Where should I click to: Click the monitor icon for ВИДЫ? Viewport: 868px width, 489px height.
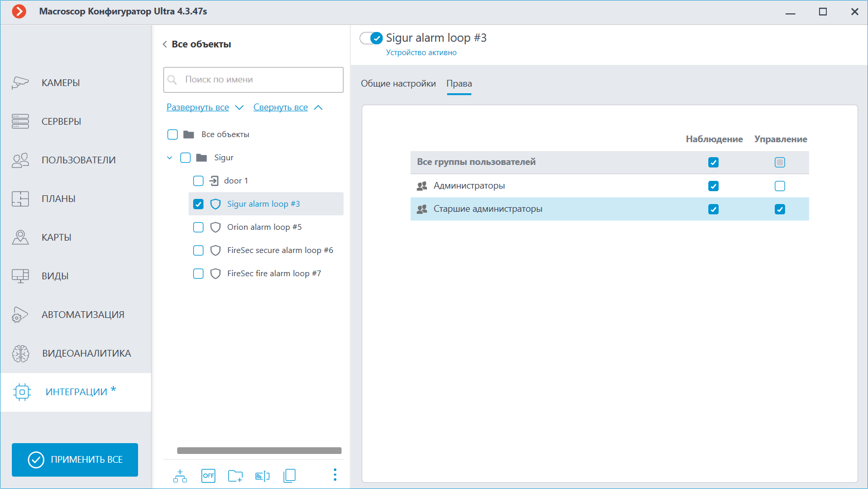click(21, 276)
